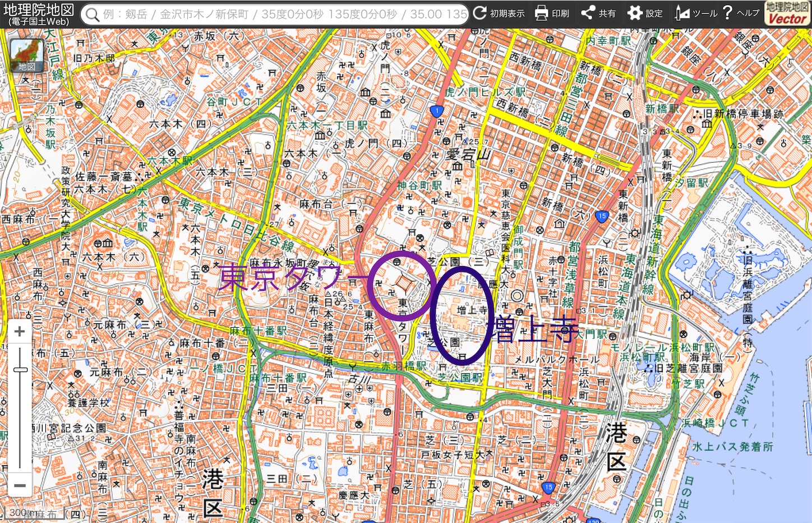Click the magnifier search icon
This screenshot has height=523, width=812.
(93, 14)
